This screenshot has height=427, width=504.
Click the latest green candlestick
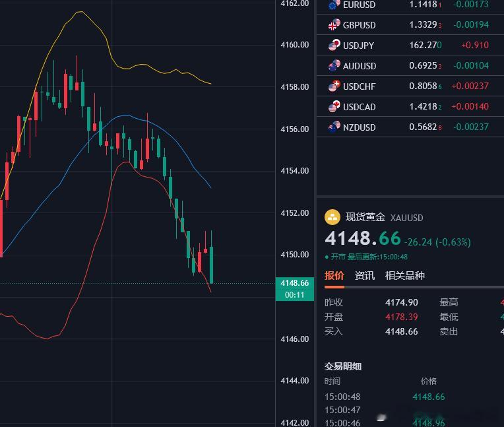tap(212, 264)
